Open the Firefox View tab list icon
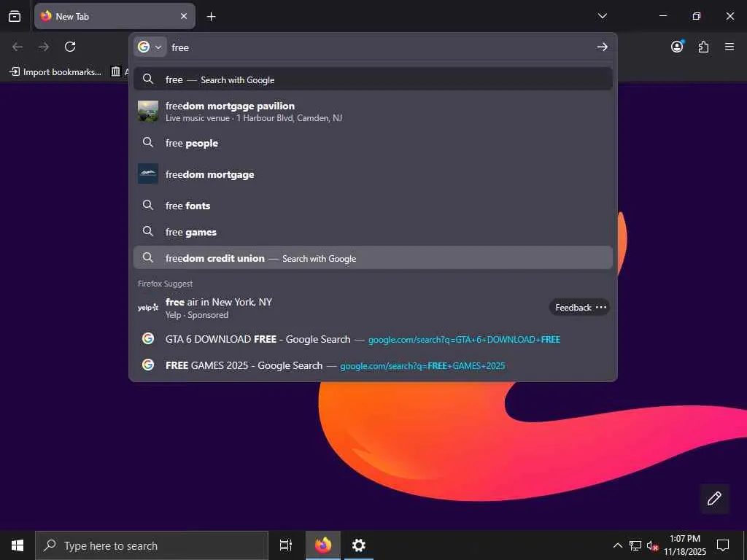The image size is (747, 560). (x=15, y=16)
